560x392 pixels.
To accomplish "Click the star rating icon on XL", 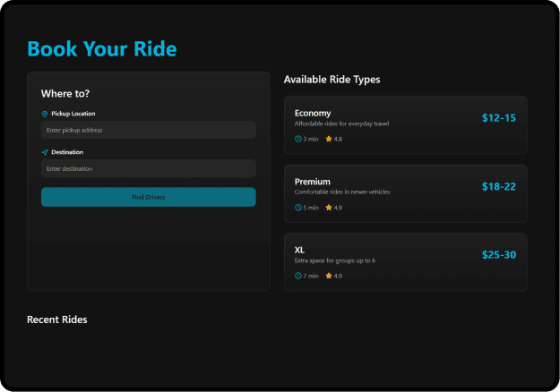I will (329, 276).
